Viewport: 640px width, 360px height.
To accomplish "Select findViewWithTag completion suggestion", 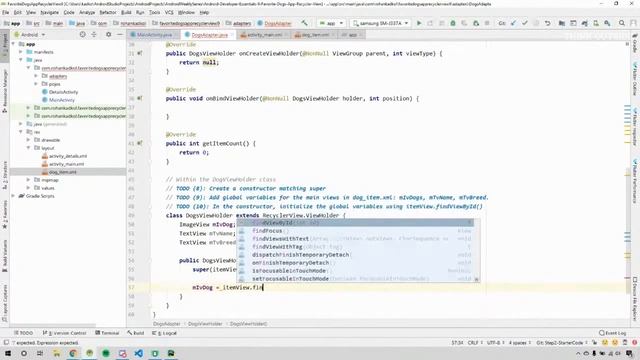I will pos(355,247).
